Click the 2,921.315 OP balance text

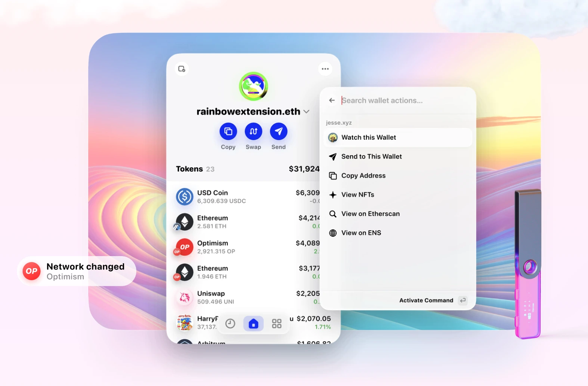point(216,252)
